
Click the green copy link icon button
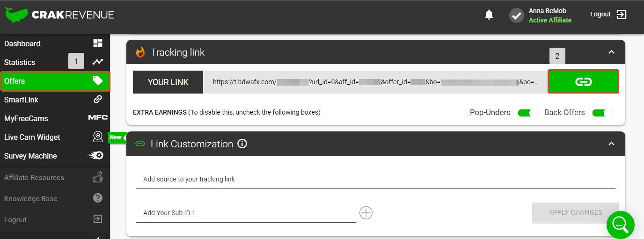point(583,82)
